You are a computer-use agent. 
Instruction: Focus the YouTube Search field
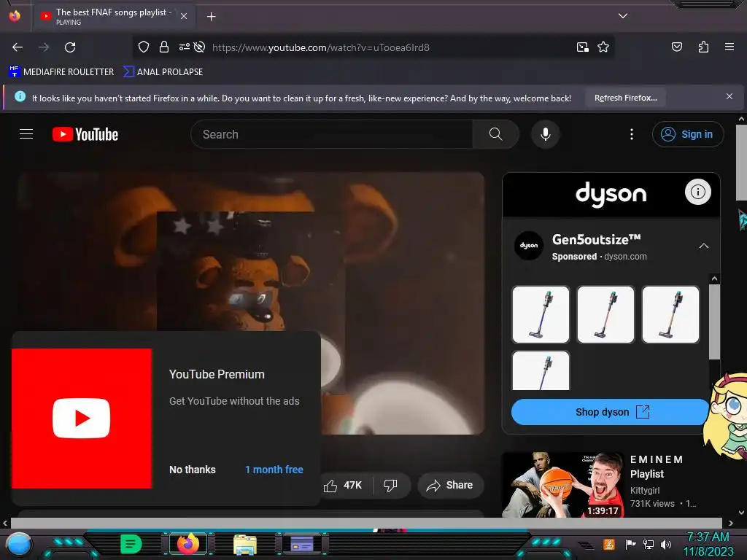tap(332, 134)
